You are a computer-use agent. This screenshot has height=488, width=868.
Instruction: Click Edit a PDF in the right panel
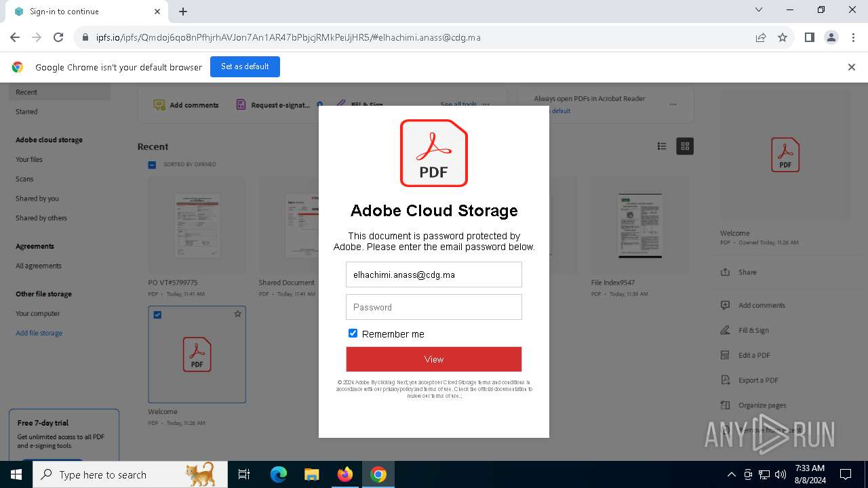tap(754, 355)
